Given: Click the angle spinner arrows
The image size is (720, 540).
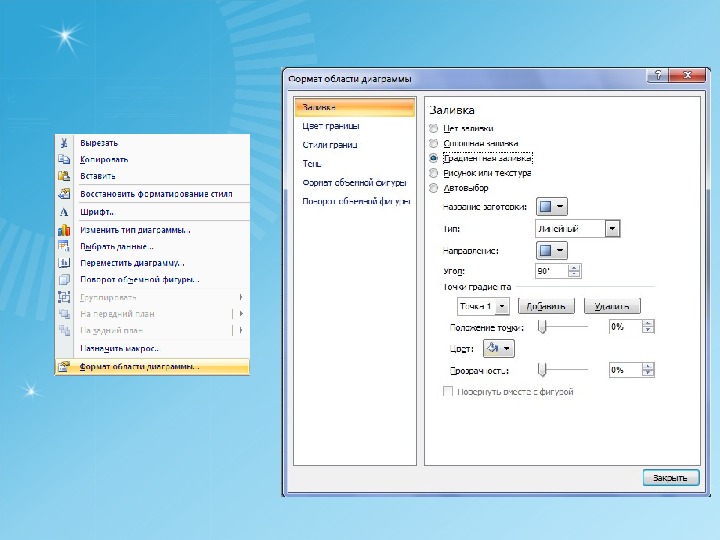Looking at the screenshot, I should [x=574, y=271].
